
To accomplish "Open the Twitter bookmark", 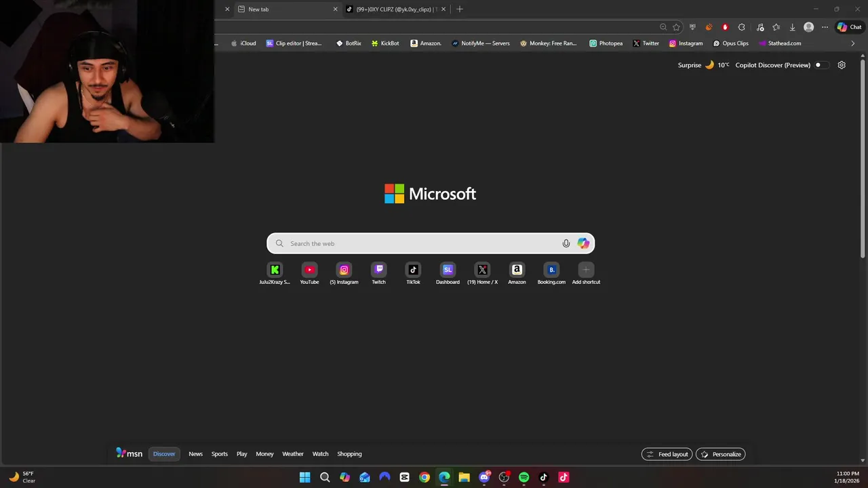I will coord(646,43).
